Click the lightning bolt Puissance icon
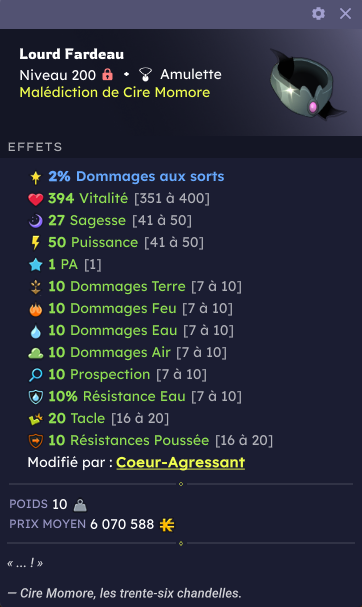The image size is (362, 607). [36, 243]
